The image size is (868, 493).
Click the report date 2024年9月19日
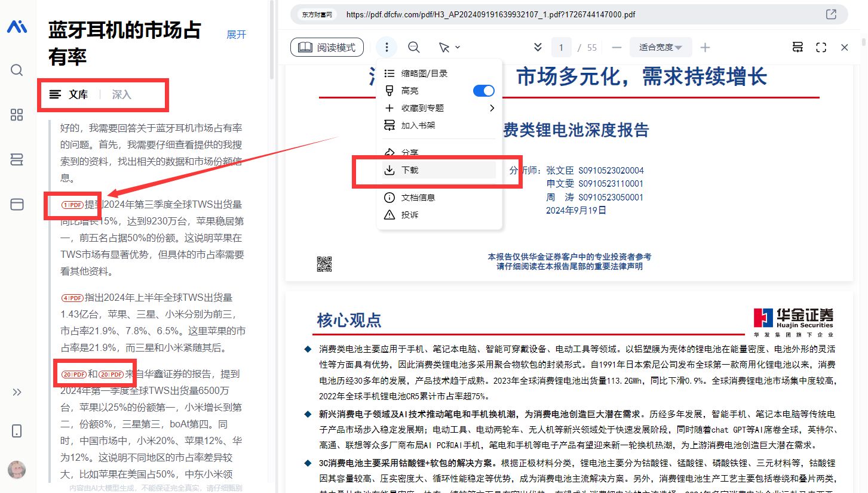(576, 210)
